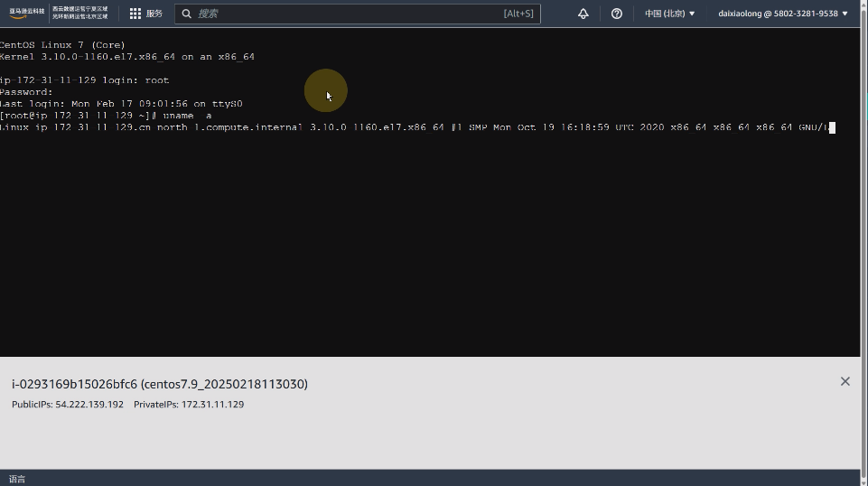Screen dimensions: 868x486
Task: Click the AWS China logo
Action: point(59,13)
